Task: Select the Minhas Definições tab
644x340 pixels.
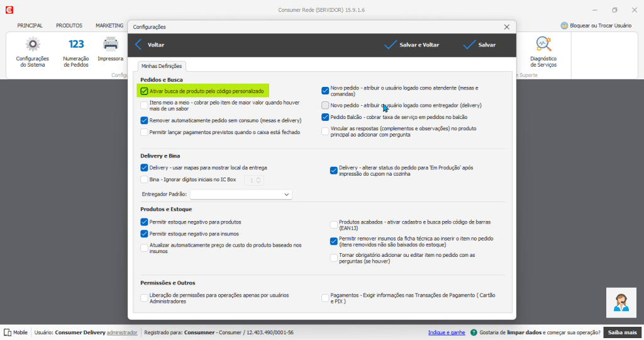Action: pos(162,66)
